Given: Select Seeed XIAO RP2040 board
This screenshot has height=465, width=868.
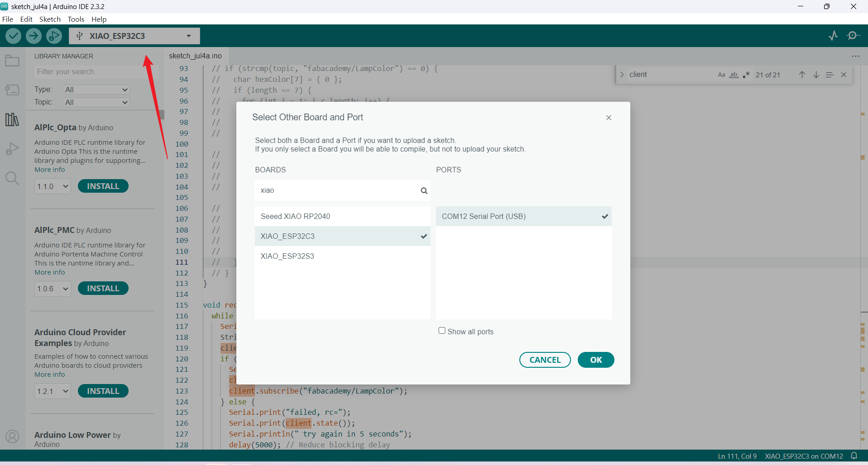Looking at the screenshot, I should point(342,216).
